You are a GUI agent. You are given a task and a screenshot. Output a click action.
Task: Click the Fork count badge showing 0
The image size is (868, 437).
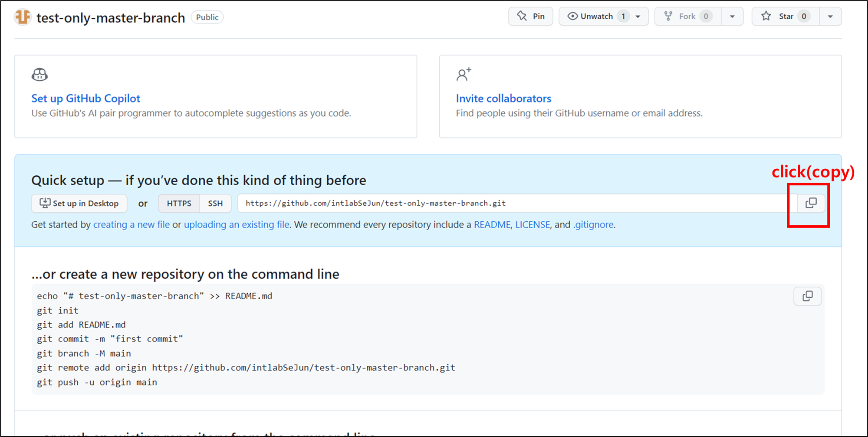706,16
